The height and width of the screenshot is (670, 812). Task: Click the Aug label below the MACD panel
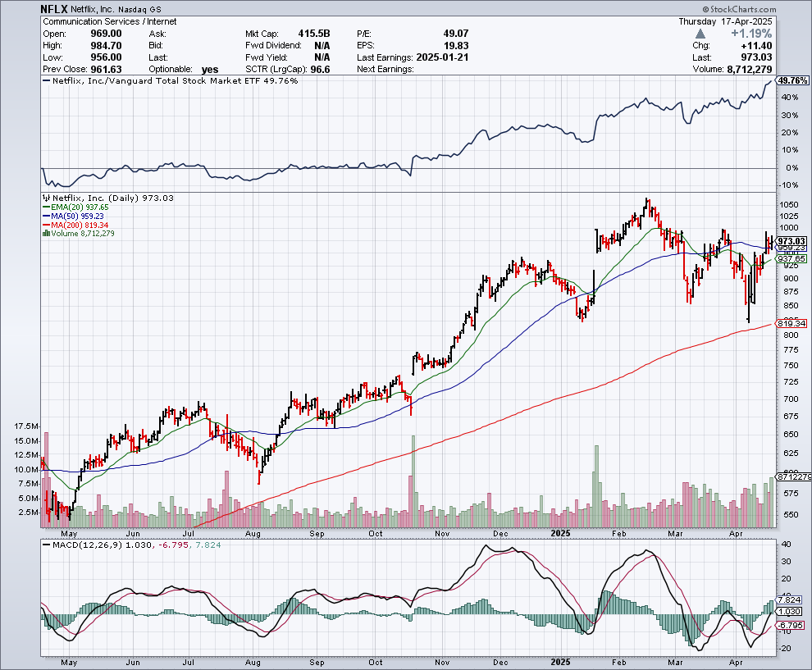(253, 663)
